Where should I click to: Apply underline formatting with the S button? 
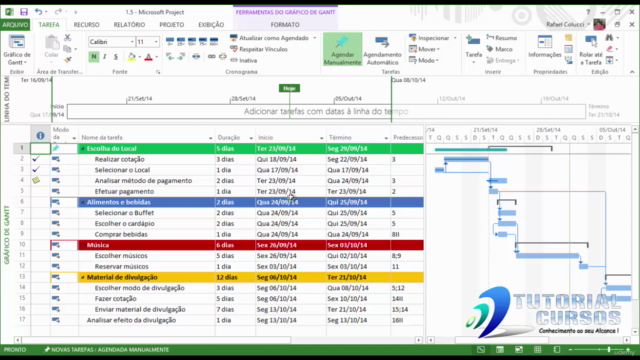(116, 57)
